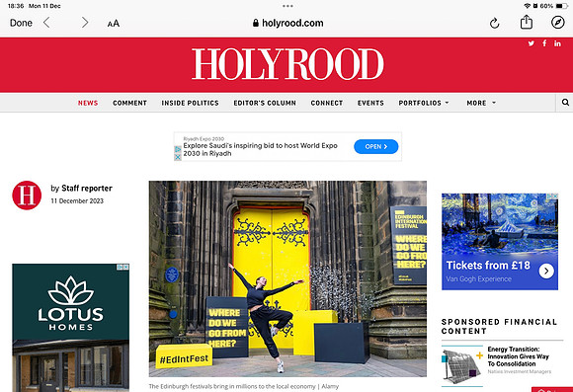Close the Lotus Homes ad

click(x=125, y=267)
